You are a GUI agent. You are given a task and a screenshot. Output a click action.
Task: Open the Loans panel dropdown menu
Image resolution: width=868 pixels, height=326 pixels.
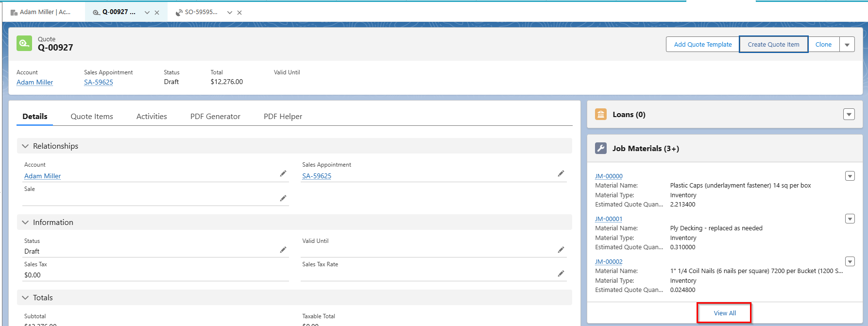click(849, 115)
